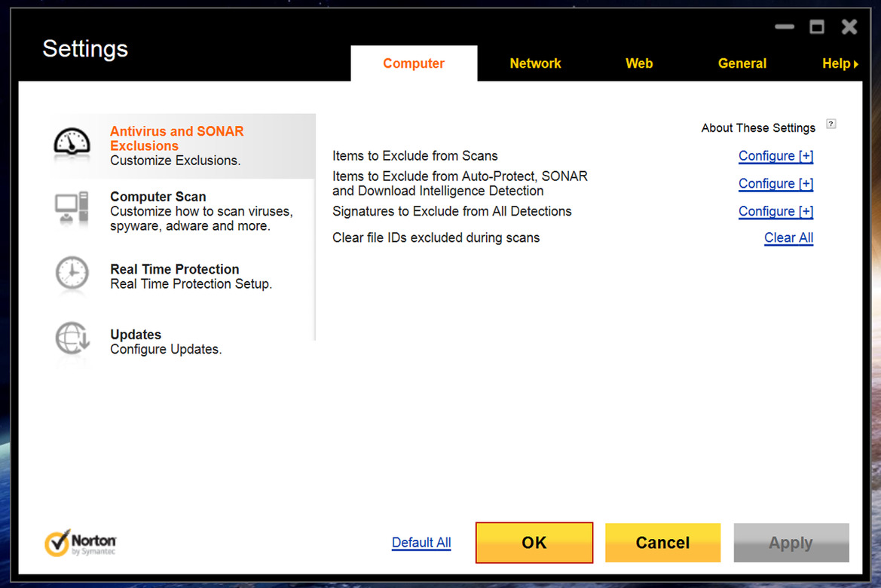Viewport: 881px width, 588px height.
Task: Click the About These Settings question mark icon
Action: tap(831, 124)
